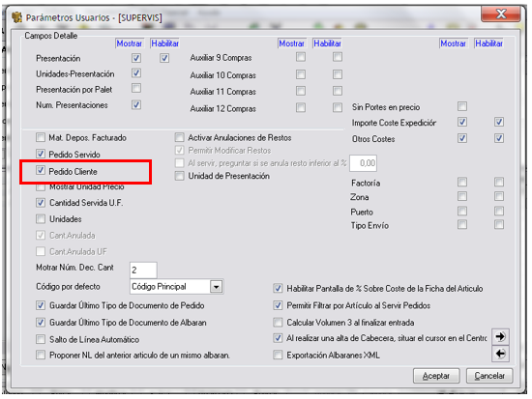Click the left arrow previous page icon

(500, 354)
